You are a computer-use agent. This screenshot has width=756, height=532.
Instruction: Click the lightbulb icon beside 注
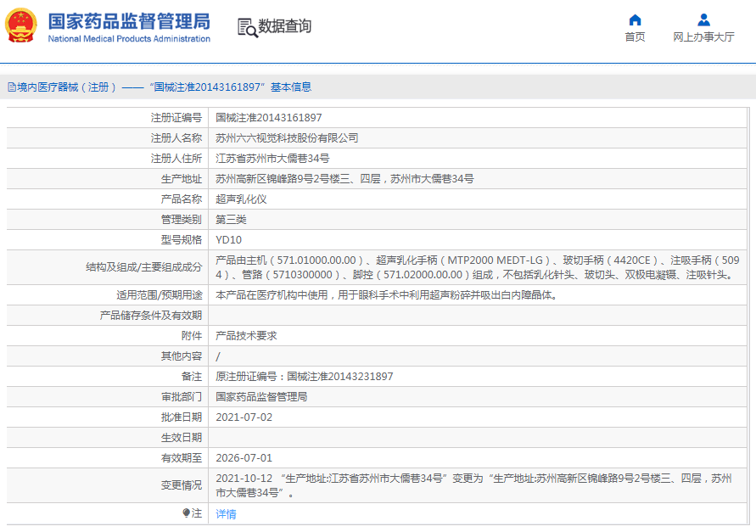[x=187, y=513]
